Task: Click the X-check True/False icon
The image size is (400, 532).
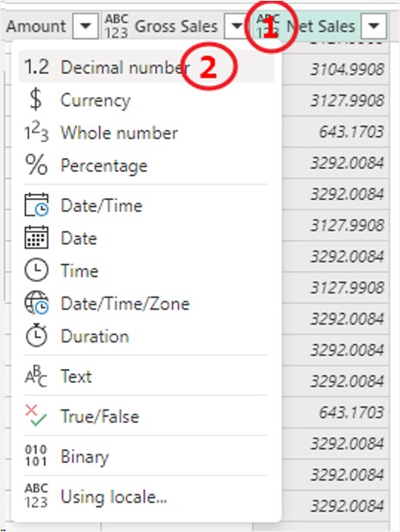Action: click(36, 416)
